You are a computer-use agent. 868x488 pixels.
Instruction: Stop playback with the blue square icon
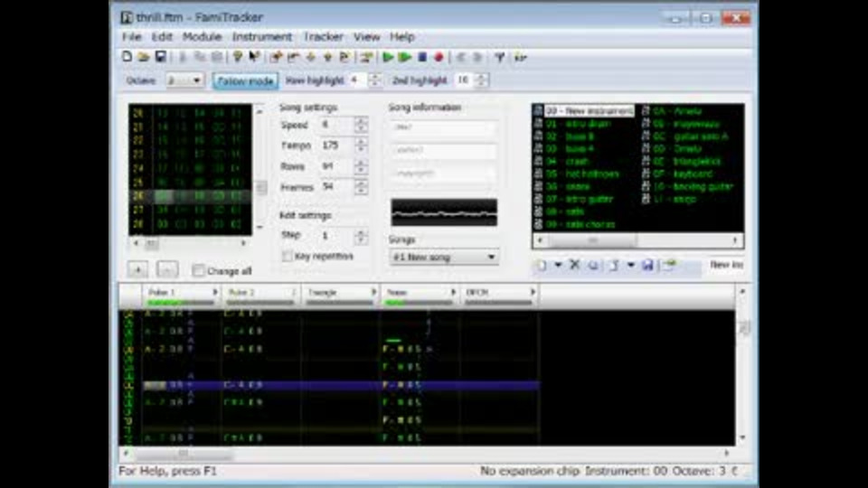pyautogui.click(x=422, y=57)
